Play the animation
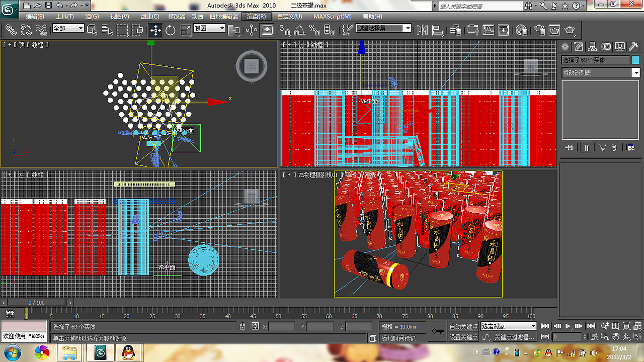The image size is (644, 362). 569,326
